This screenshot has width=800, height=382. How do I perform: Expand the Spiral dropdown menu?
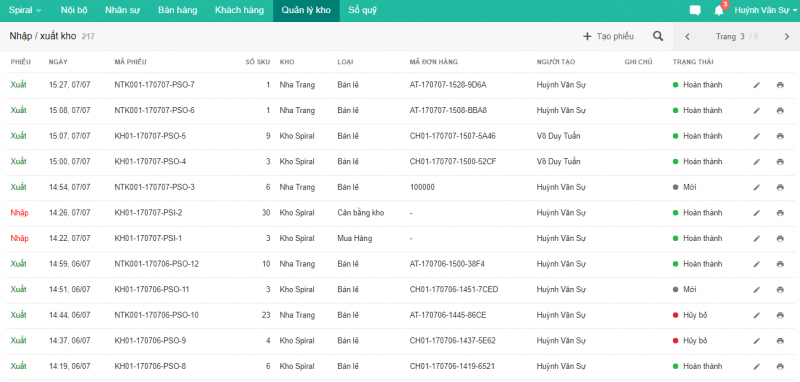pos(26,10)
